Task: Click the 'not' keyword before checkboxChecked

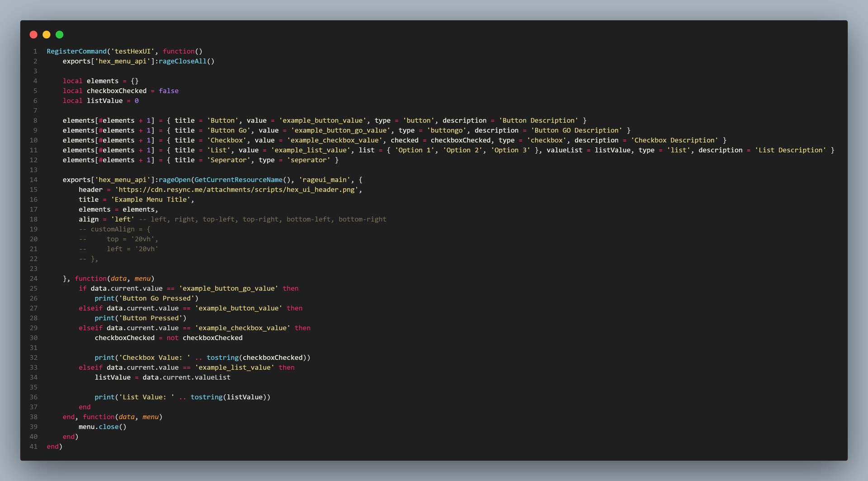Action: [172, 338]
